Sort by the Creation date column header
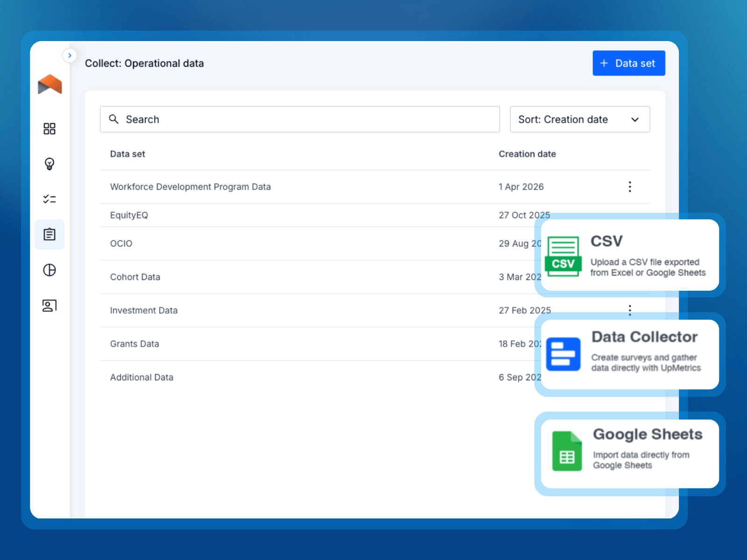 527,154
